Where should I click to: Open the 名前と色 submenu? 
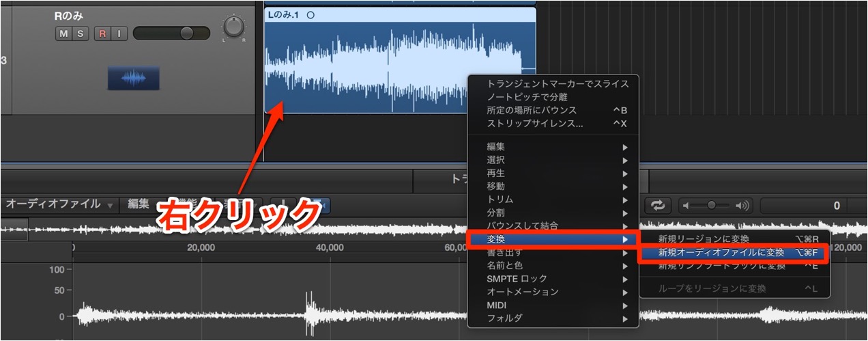tap(553, 265)
